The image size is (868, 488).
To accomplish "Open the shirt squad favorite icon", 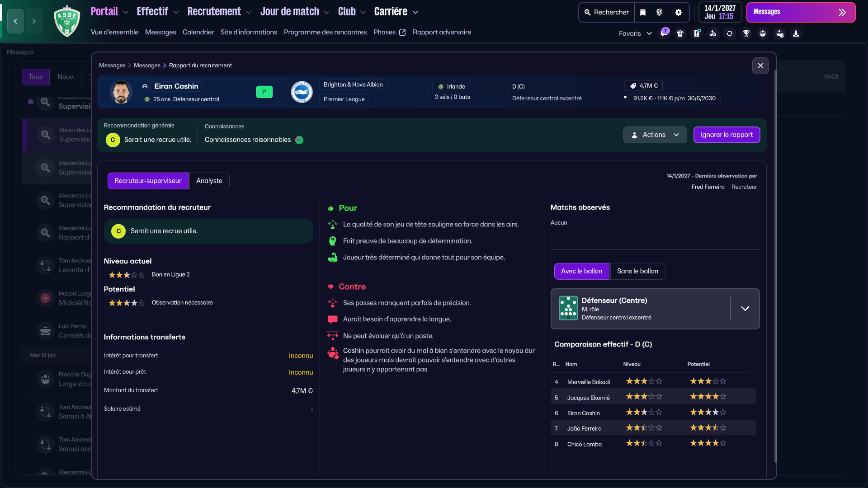I will pyautogui.click(x=680, y=33).
